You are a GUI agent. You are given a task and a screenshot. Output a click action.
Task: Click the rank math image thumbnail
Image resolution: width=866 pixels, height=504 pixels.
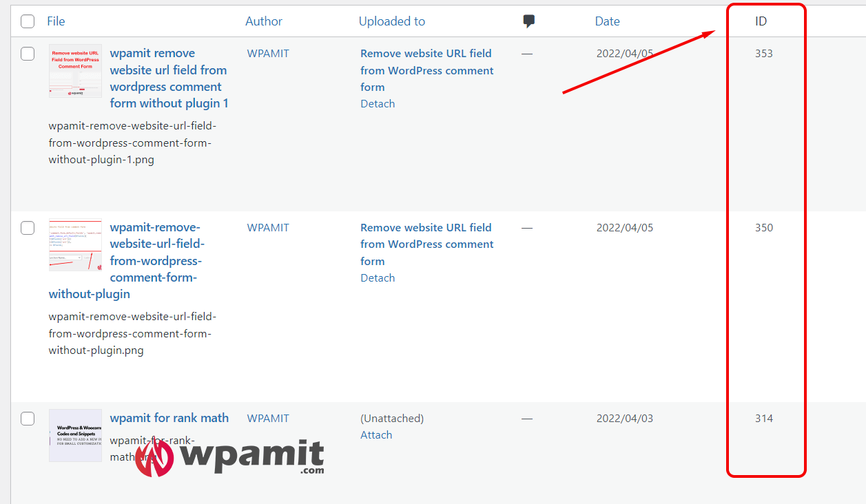pos(75,436)
